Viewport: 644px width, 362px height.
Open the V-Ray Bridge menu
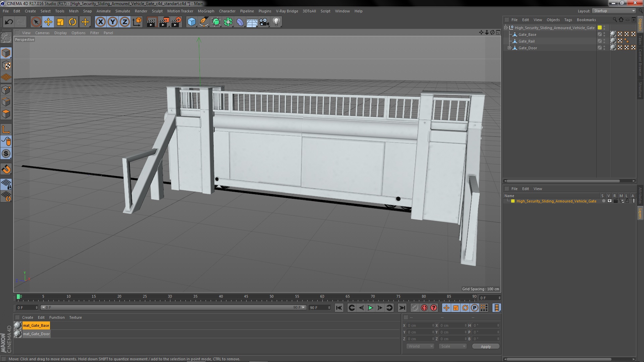tap(287, 11)
